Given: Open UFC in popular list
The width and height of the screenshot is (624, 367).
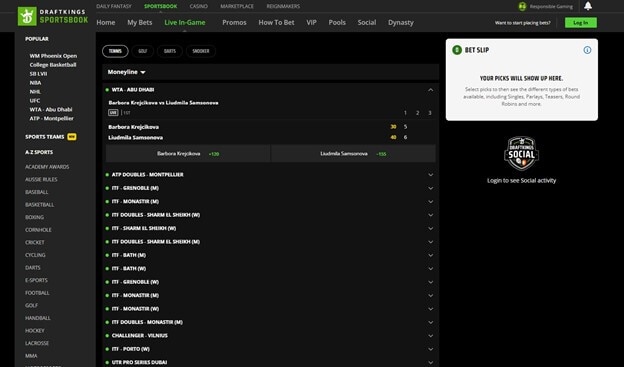Looking at the screenshot, I should tap(35, 101).
